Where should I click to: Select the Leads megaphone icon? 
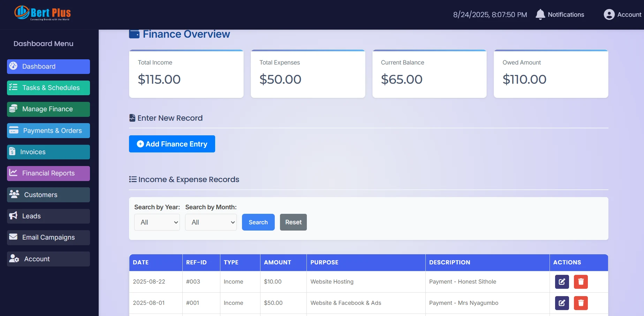pos(13,216)
